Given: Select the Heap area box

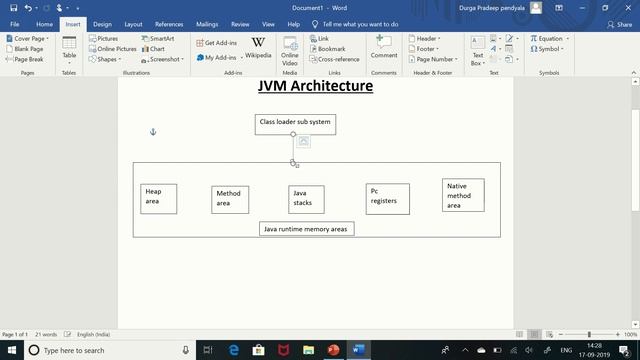Looking at the screenshot, I should [x=158, y=199].
